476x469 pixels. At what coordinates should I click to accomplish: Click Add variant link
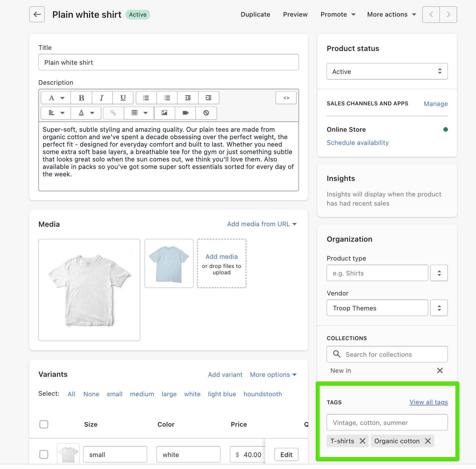[225, 375]
